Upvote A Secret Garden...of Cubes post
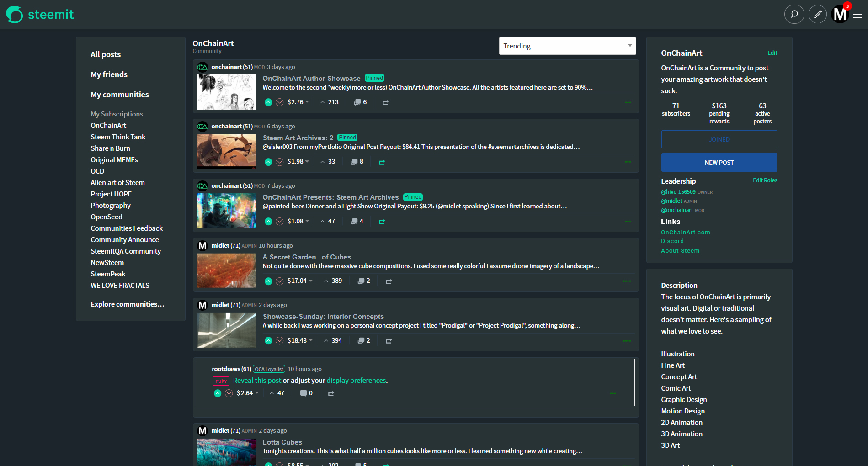The width and height of the screenshot is (868, 466). tap(268, 281)
